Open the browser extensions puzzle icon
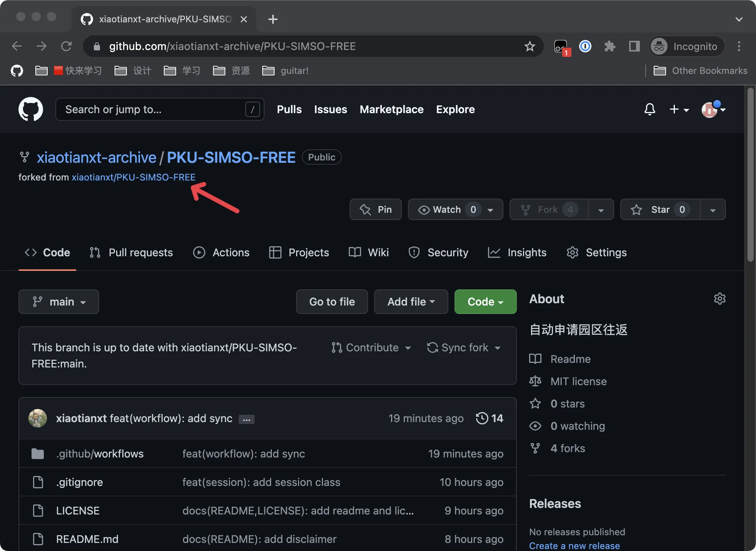756x551 pixels. click(x=610, y=47)
